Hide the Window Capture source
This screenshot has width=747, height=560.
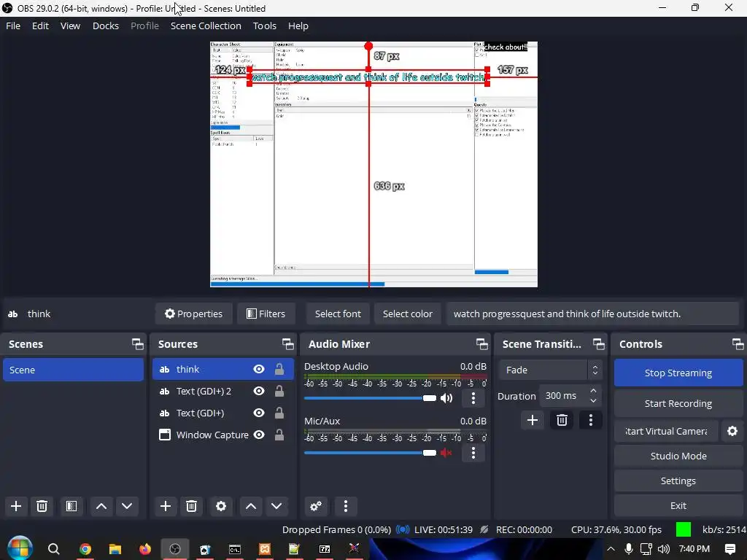pos(259,435)
